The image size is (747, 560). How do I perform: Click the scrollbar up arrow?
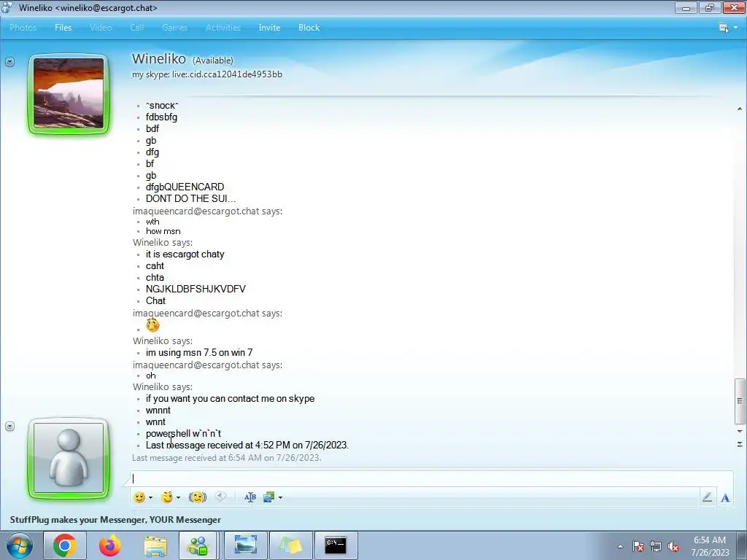pyautogui.click(x=740, y=109)
